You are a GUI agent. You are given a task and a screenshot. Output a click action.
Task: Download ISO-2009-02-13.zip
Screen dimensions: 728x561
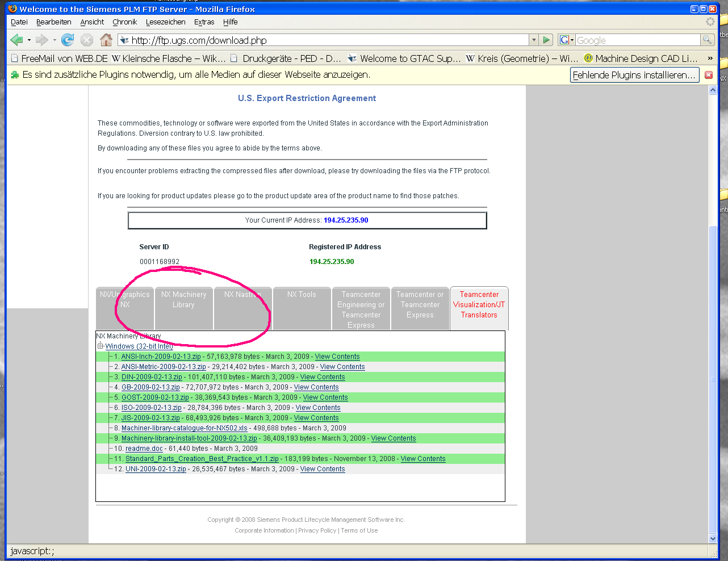[x=152, y=408]
